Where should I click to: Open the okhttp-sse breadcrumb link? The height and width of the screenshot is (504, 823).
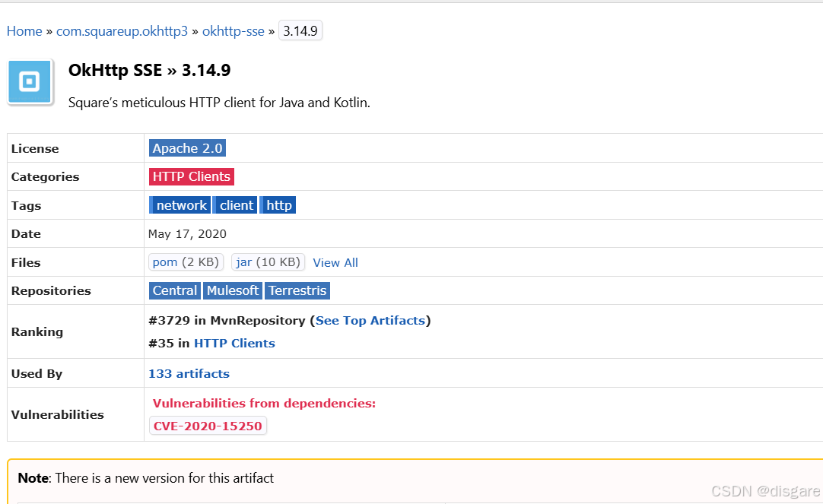234,31
